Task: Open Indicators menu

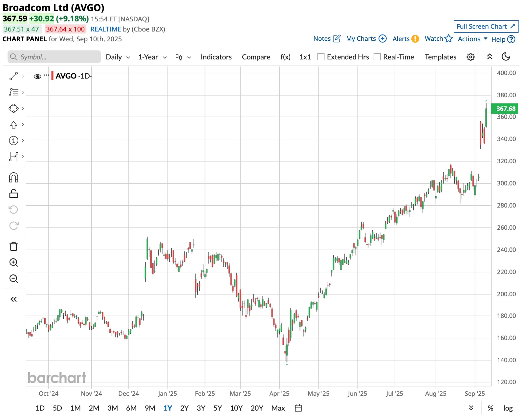Action: pos(216,57)
